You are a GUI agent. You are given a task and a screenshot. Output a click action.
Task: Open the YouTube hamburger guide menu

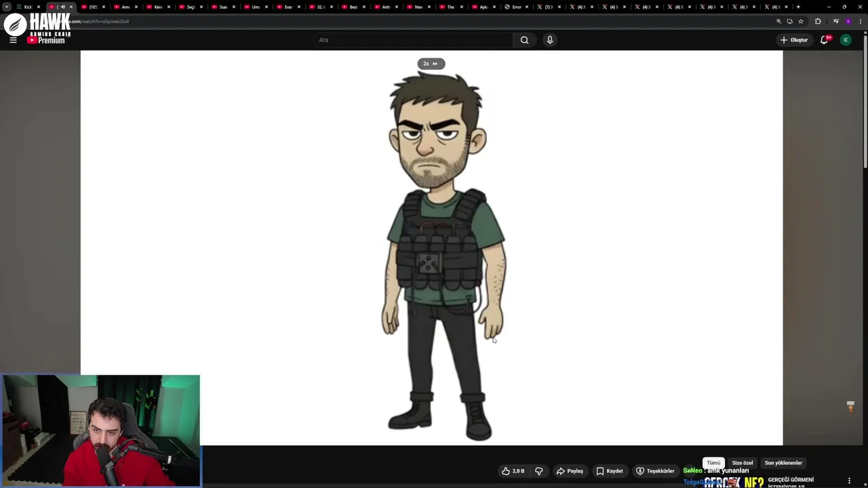coord(13,40)
